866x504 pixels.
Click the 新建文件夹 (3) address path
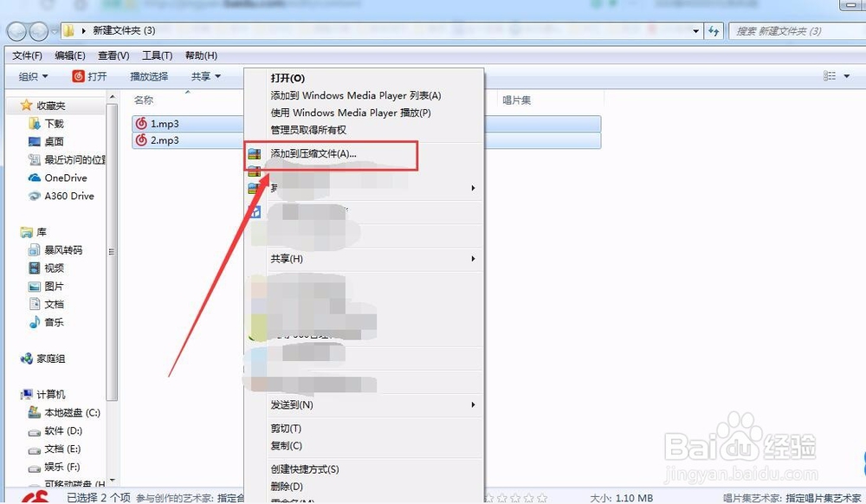[x=124, y=30]
